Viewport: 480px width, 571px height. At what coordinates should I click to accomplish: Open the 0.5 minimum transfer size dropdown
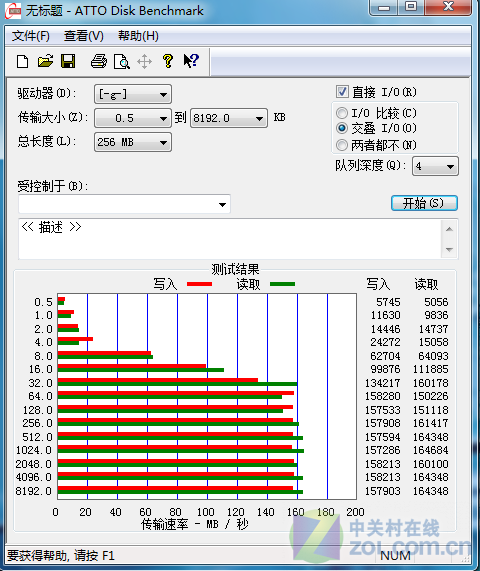(133, 118)
